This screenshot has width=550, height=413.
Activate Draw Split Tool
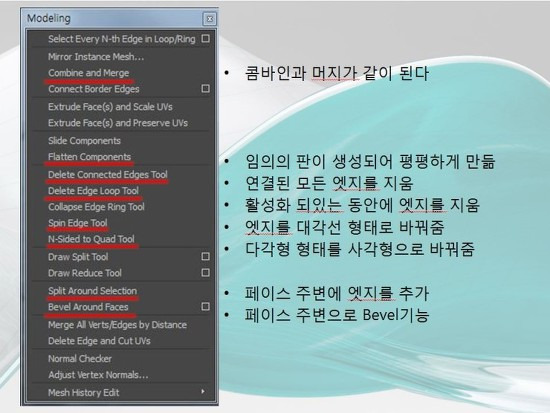(78, 257)
